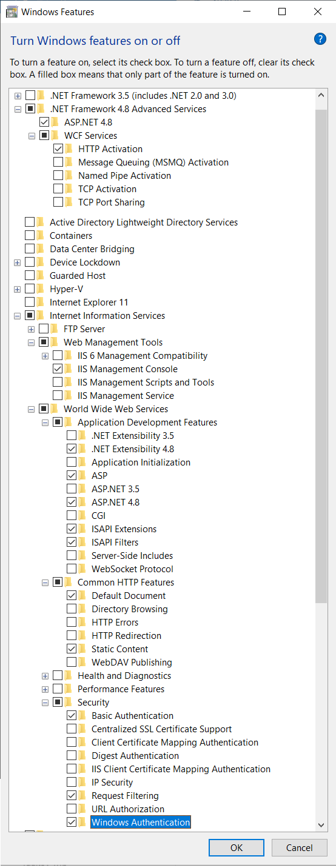Expand IIS 6 Management Compatibility node

tap(45, 356)
